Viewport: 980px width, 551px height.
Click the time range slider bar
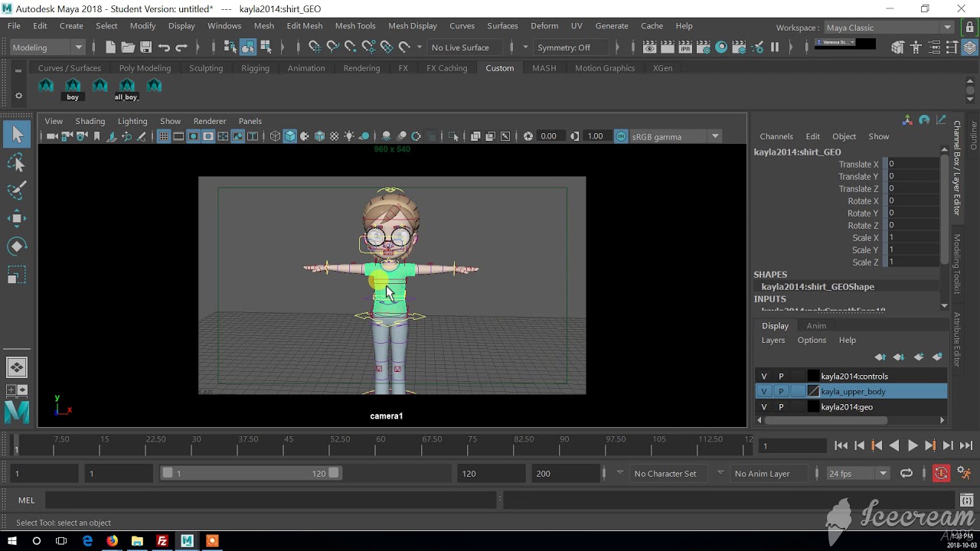[x=251, y=474]
